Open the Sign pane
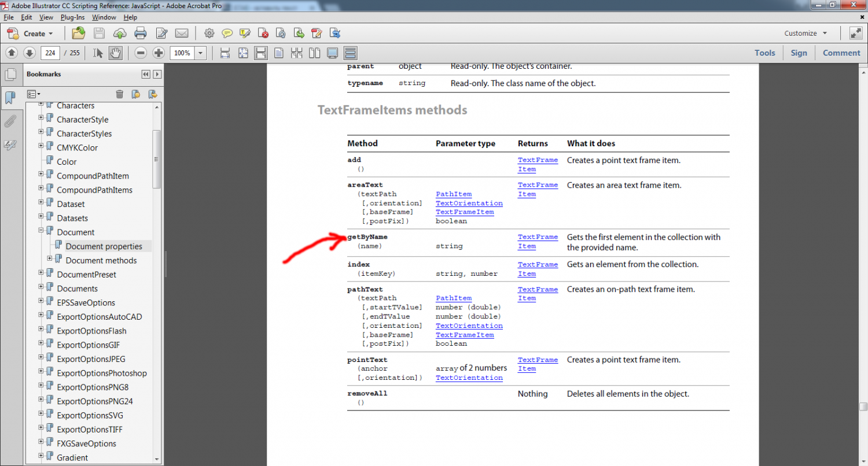Image resolution: width=868 pixels, height=466 pixels. pyautogui.click(x=799, y=53)
